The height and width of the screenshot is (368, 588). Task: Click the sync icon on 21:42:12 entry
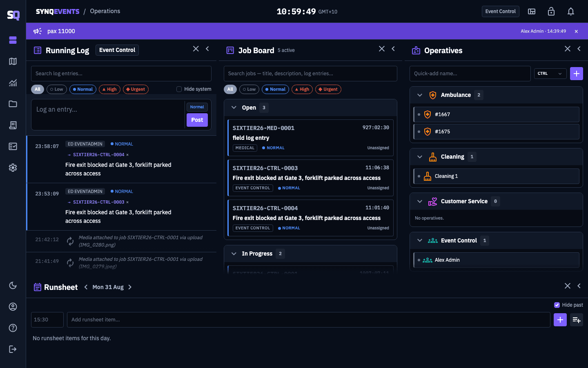tap(70, 241)
